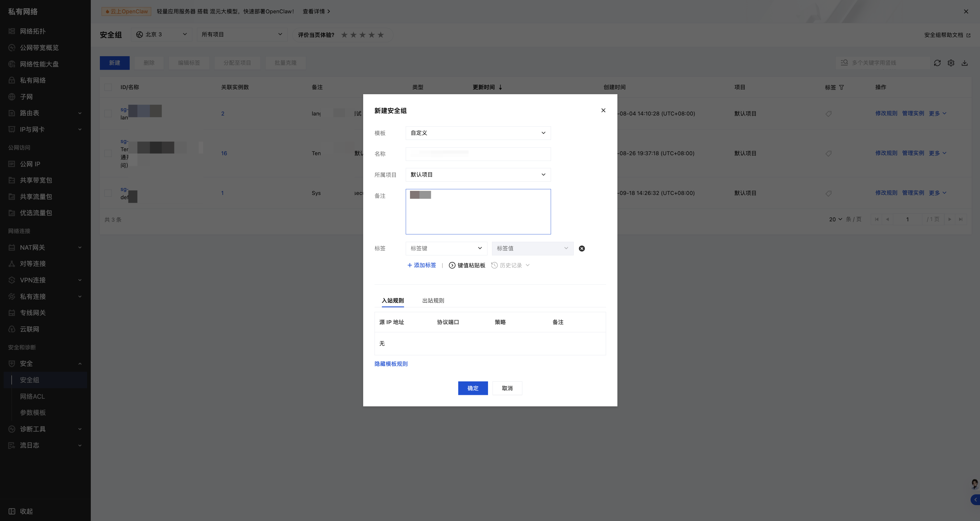The height and width of the screenshot is (521, 980).
Task: Switch to the 出站规则 tab
Action: click(x=433, y=301)
